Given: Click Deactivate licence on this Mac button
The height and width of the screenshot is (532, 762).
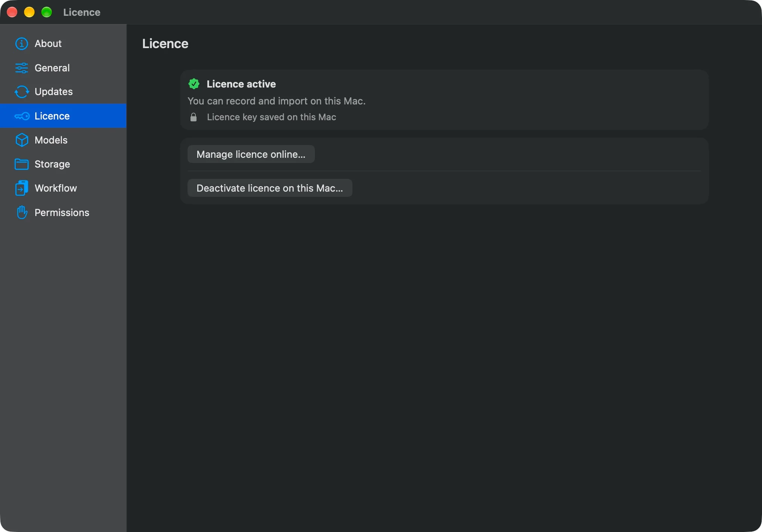Looking at the screenshot, I should [x=270, y=188].
